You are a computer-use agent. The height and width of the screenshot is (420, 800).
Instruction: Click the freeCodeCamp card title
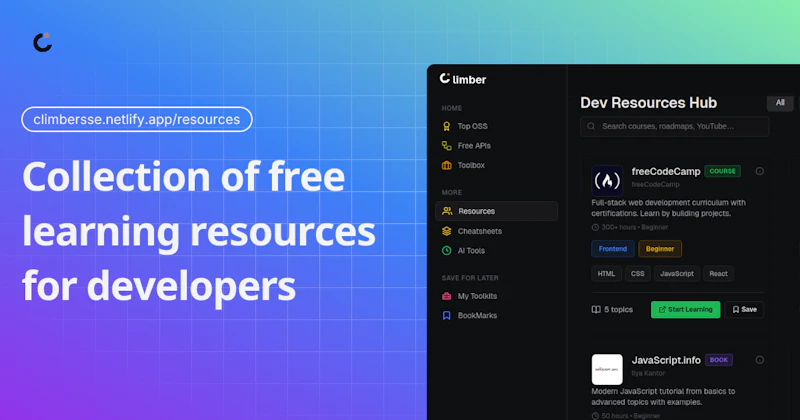pos(666,171)
